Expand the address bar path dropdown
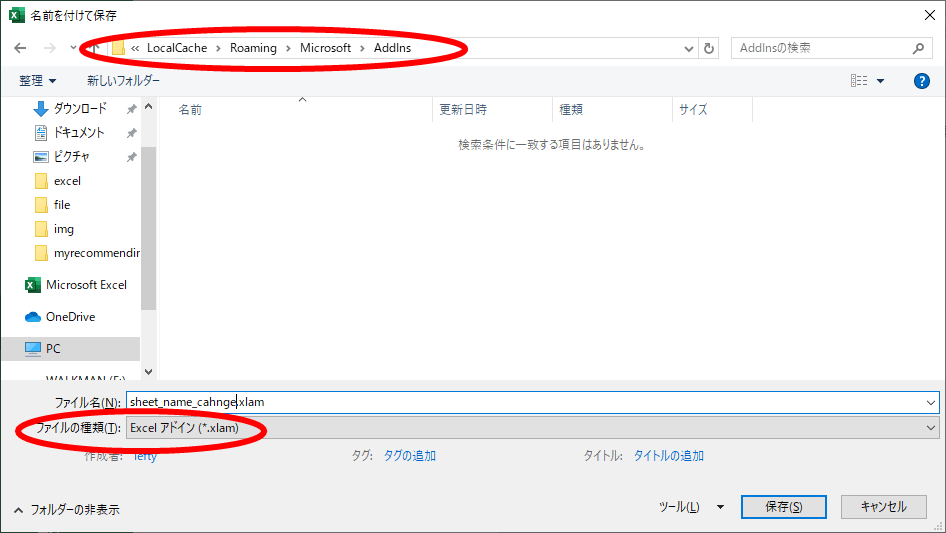946x533 pixels. (689, 48)
